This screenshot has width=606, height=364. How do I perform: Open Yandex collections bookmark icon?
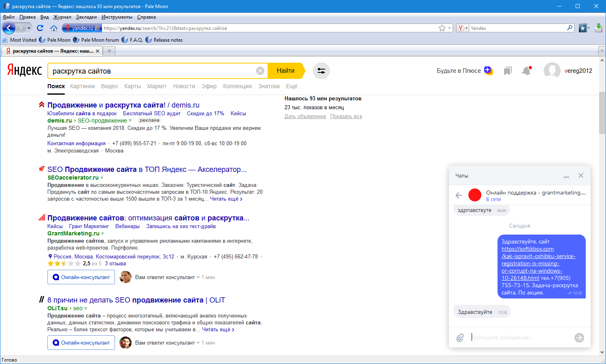click(508, 71)
